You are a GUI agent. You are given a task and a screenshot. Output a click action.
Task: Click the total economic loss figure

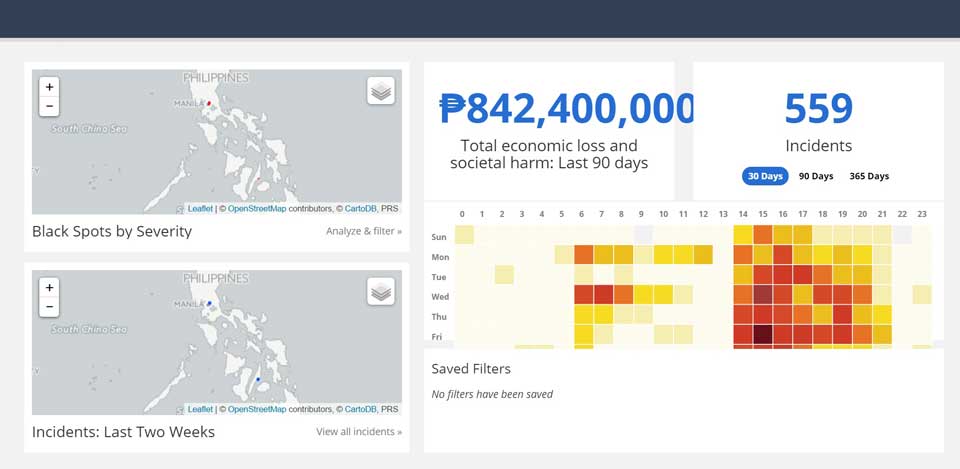tap(567, 109)
